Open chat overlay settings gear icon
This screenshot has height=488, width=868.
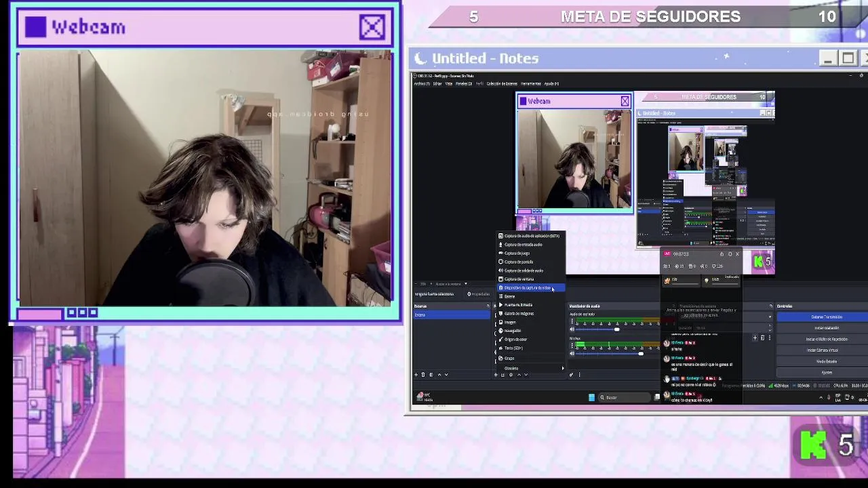click(730, 254)
